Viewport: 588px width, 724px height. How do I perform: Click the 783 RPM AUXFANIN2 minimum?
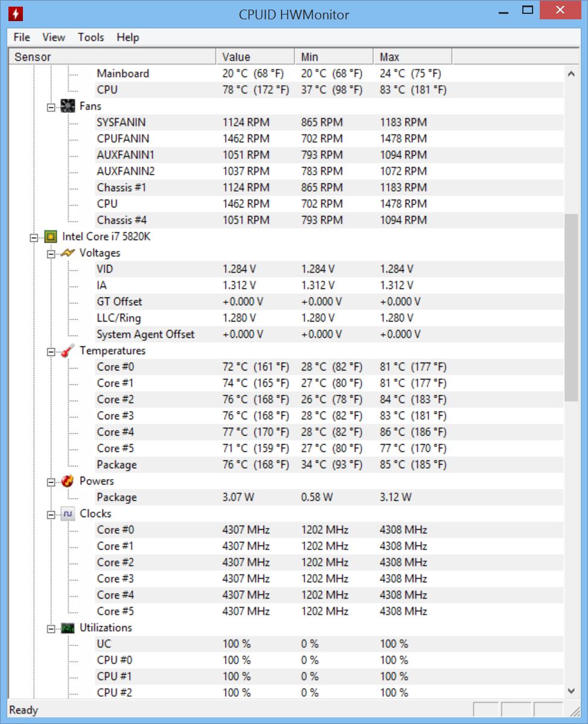coord(322,171)
